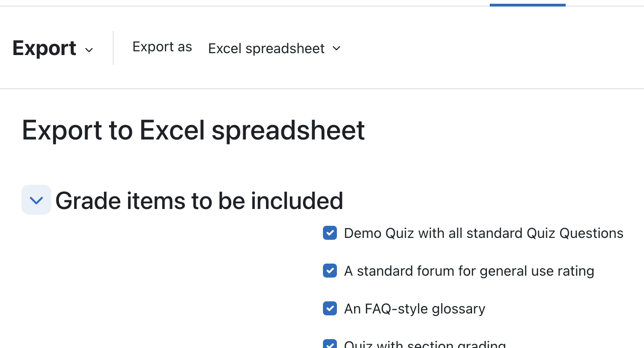This screenshot has width=644, height=348.
Task: Click the Quiz with section grading label text
Action: click(x=425, y=344)
